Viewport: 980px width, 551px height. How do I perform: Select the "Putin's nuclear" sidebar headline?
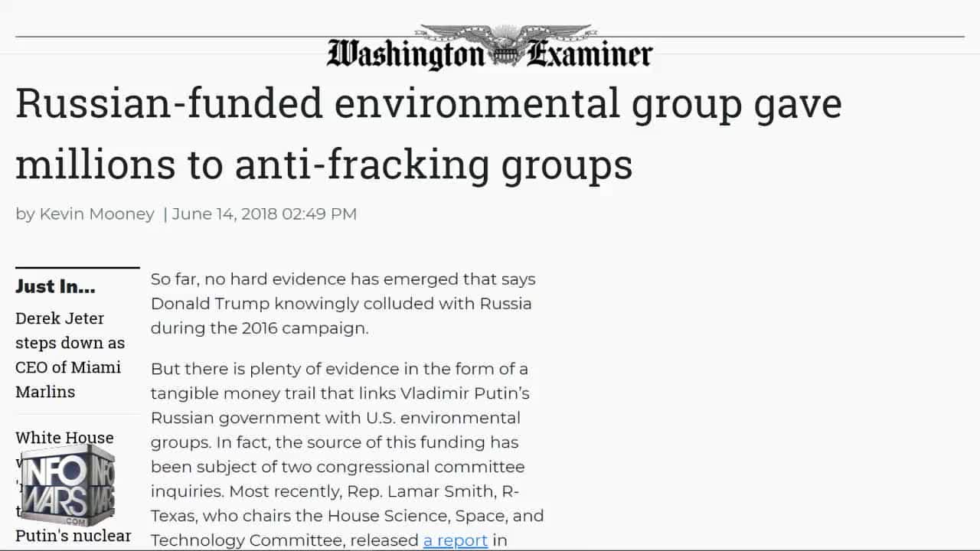pyautogui.click(x=73, y=536)
